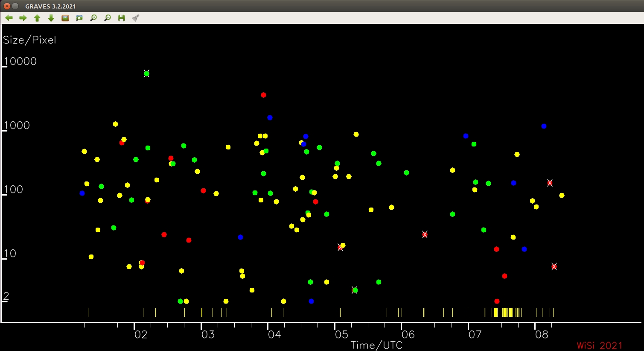Click the '02' time axis label

(141, 334)
